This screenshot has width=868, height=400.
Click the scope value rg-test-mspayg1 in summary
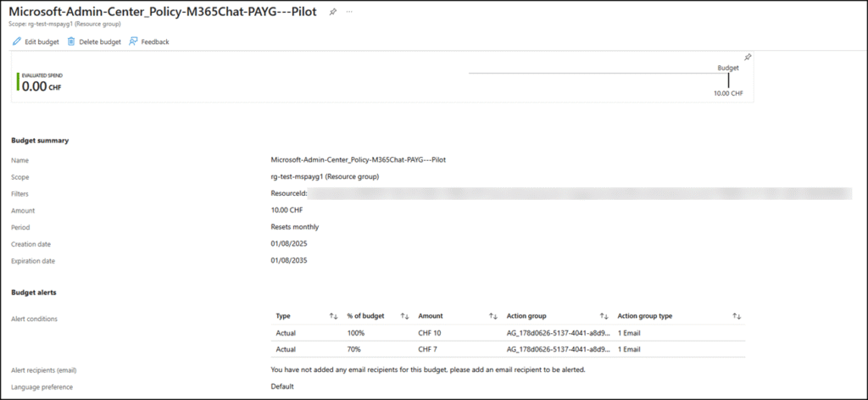(x=325, y=177)
